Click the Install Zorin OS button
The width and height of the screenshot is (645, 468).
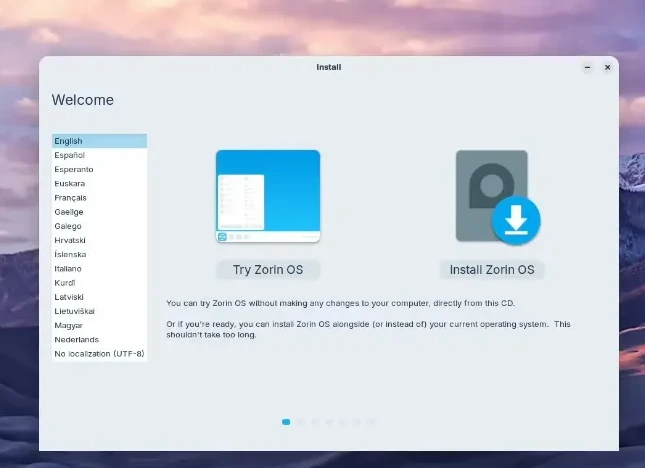[x=492, y=270]
